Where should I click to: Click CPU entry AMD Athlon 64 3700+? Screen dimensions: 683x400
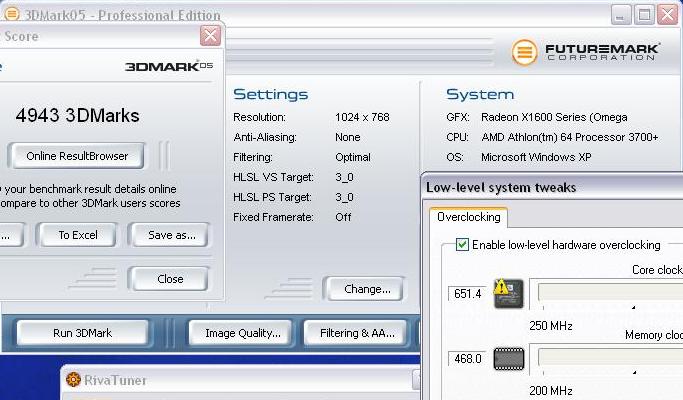click(570, 137)
